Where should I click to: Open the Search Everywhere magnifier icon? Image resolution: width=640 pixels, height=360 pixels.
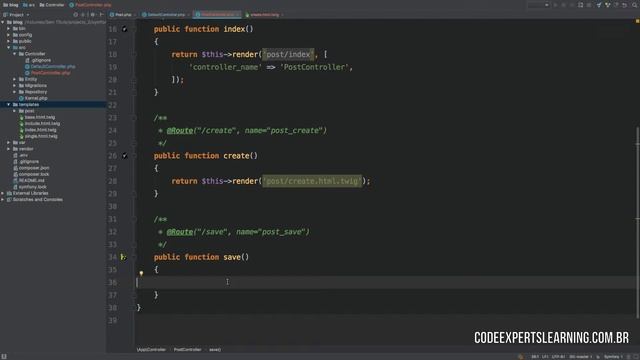635,5
